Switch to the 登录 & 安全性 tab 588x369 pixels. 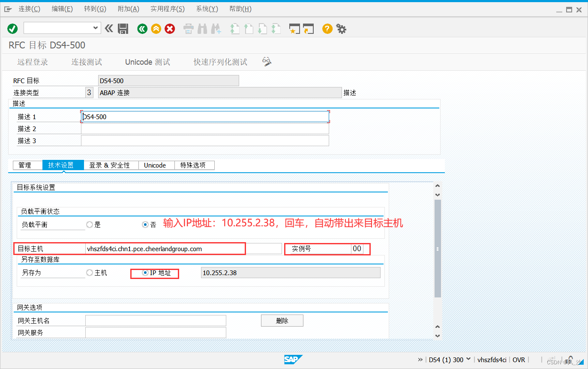pyautogui.click(x=109, y=165)
